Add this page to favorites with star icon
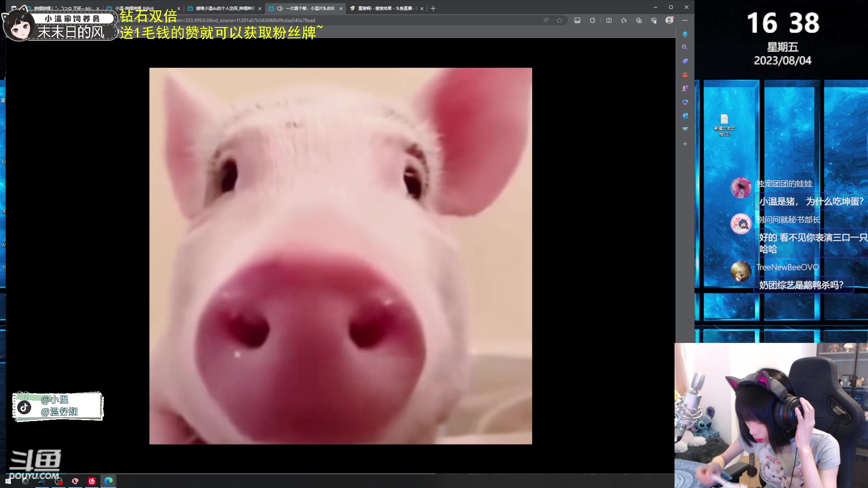Image resolution: width=868 pixels, height=488 pixels. [560, 20]
